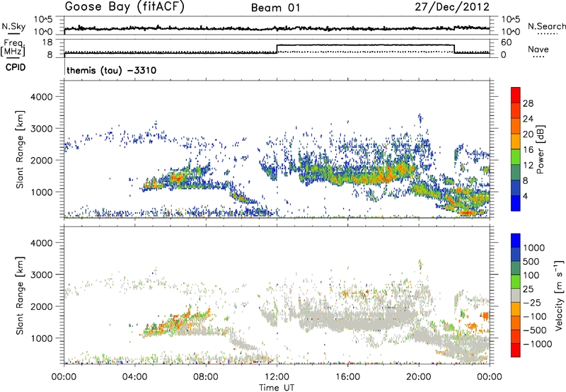Pick the light green 12–16 dB power swatch
Viewport: 566px width, 392px height.
click(x=516, y=157)
